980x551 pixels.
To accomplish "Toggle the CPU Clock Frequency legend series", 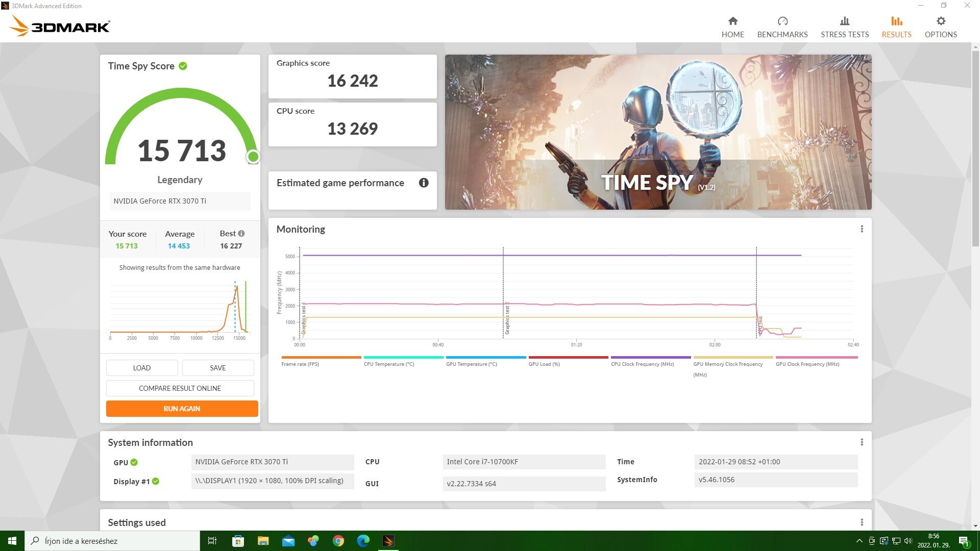I will [642, 364].
